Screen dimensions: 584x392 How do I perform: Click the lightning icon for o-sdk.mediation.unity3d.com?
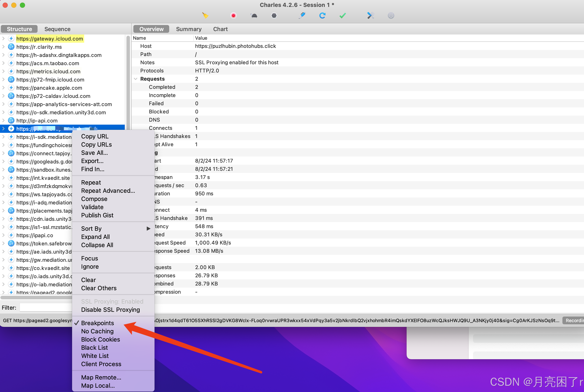pos(11,113)
